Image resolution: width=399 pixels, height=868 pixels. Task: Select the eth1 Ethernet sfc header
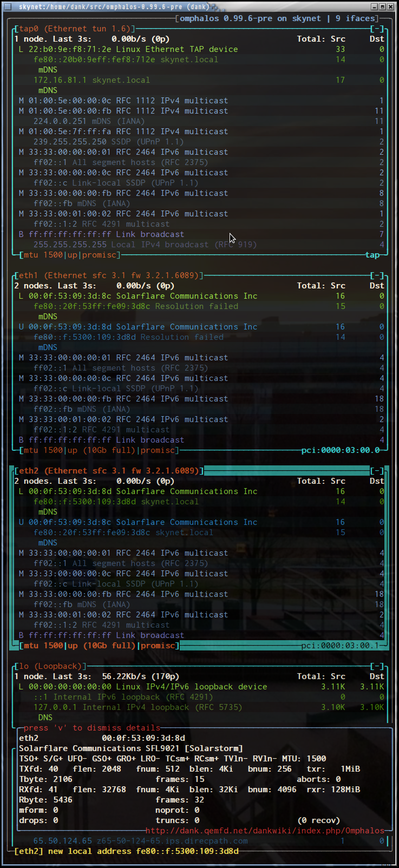pyautogui.click(x=108, y=275)
